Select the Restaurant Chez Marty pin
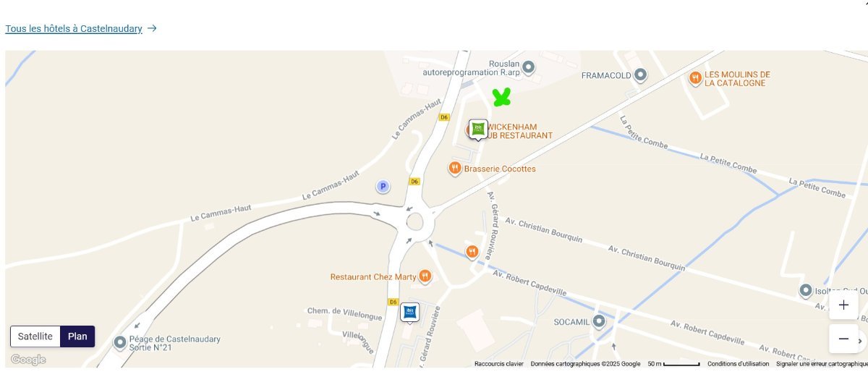Viewport: 868px width, 377px height. pyautogui.click(x=425, y=276)
